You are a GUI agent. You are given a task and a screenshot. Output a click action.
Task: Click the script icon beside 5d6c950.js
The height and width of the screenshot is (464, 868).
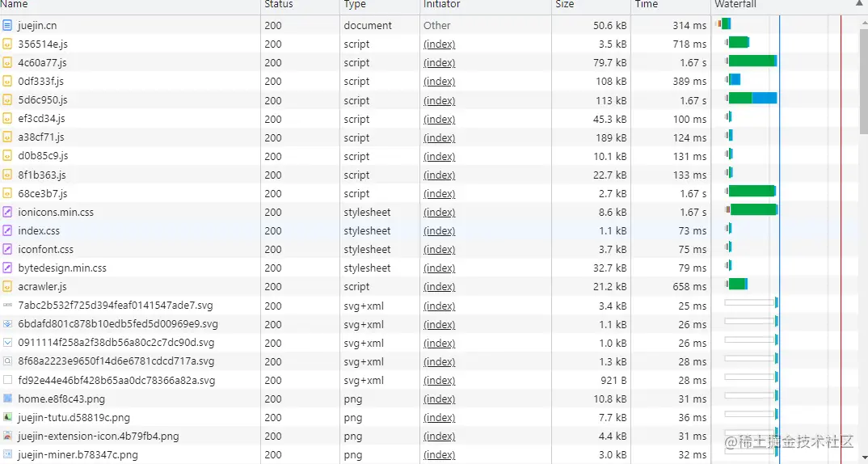[7, 100]
